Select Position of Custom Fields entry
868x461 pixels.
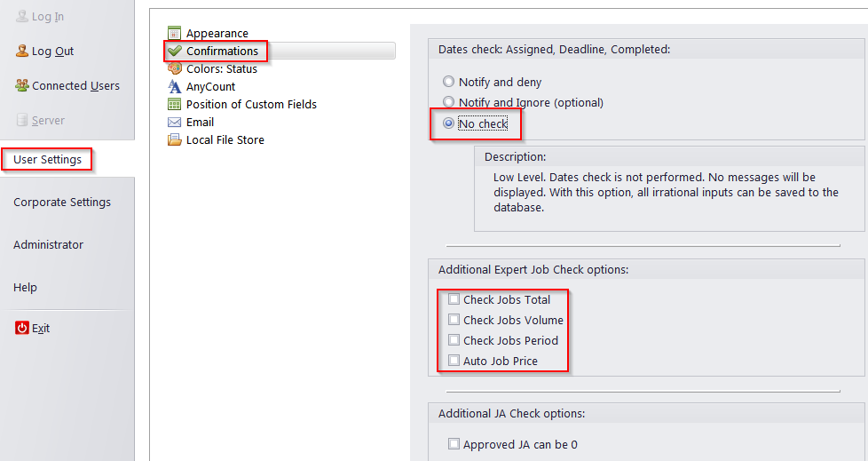pyautogui.click(x=251, y=104)
